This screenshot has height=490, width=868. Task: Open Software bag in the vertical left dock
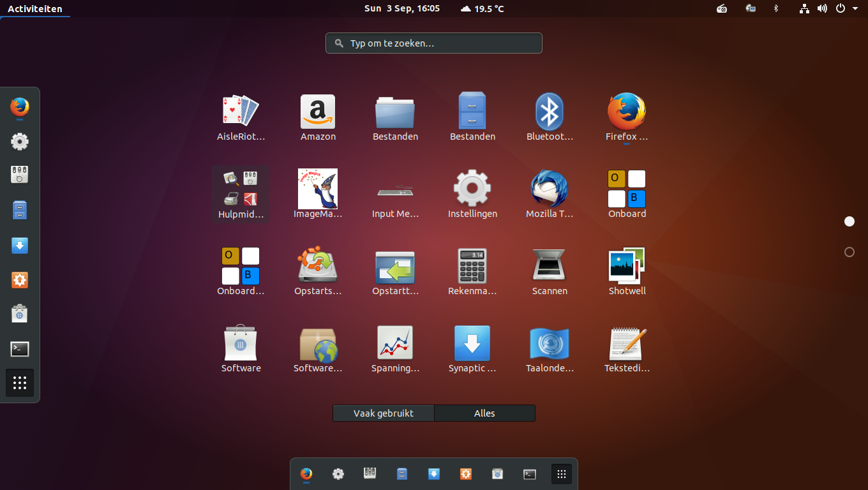[x=20, y=313]
